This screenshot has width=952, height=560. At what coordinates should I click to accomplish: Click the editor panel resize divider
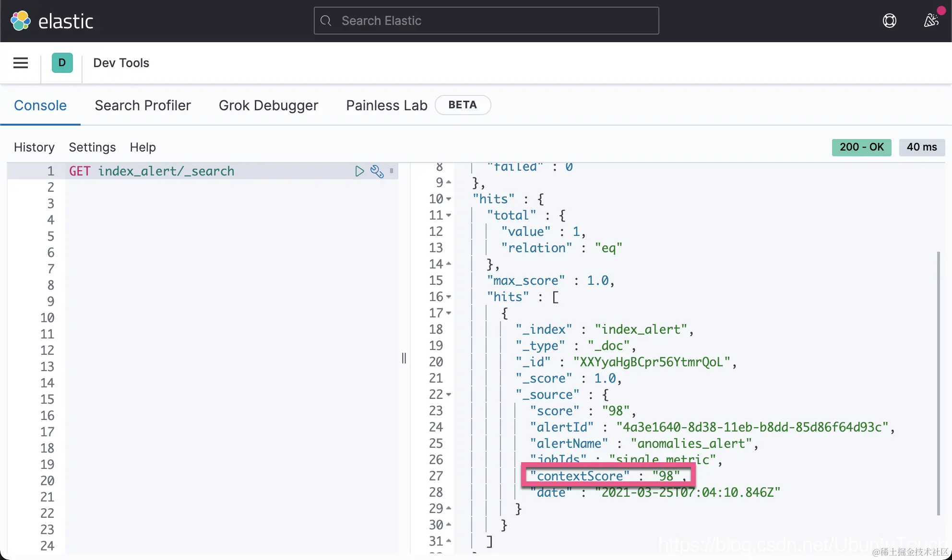coord(404,358)
